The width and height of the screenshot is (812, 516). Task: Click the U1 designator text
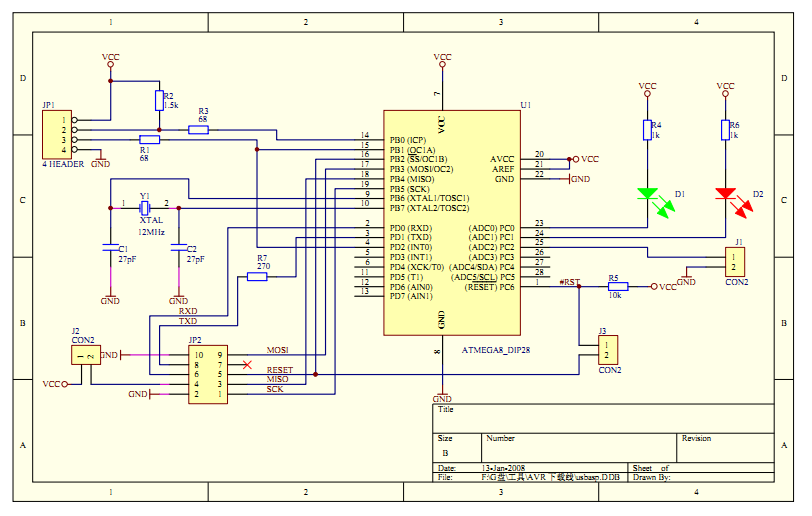pos(526,105)
